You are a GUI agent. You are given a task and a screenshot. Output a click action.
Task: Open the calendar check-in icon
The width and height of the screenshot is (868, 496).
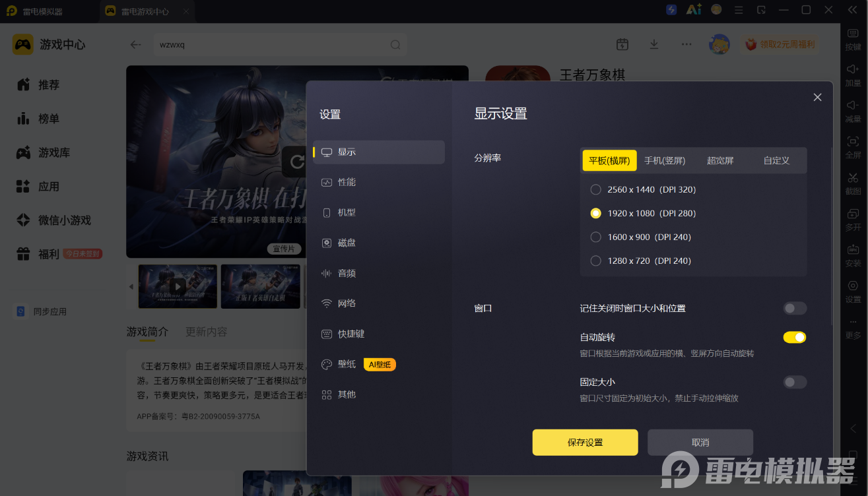coord(622,44)
